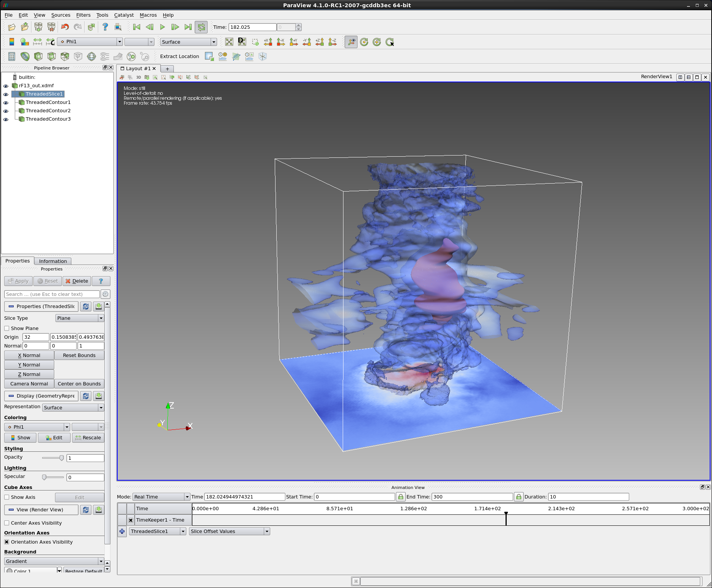Enable the Show Axis checkbox
This screenshot has height=588, width=712.
(7, 497)
